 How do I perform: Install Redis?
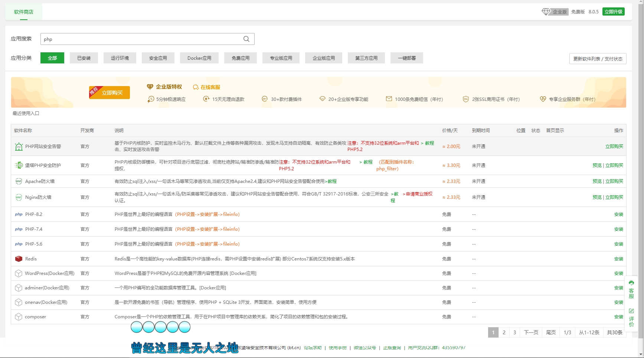point(619,259)
